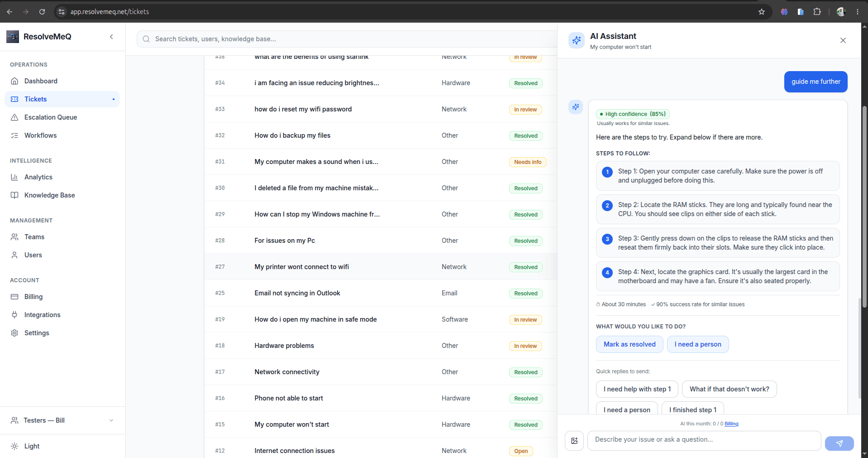Image resolution: width=868 pixels, height=458 pixels.
Task: View site information icon in address bar
Action: pos(62,12)
